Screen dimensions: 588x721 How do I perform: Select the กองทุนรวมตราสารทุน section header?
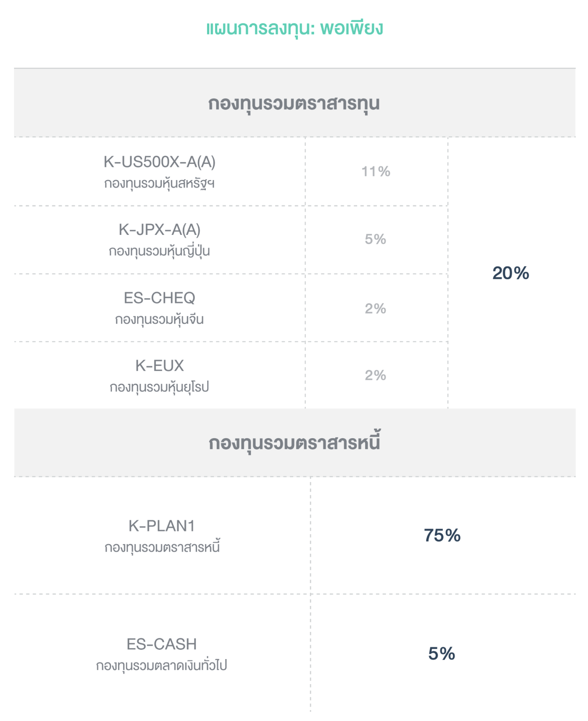pos(294,104)
